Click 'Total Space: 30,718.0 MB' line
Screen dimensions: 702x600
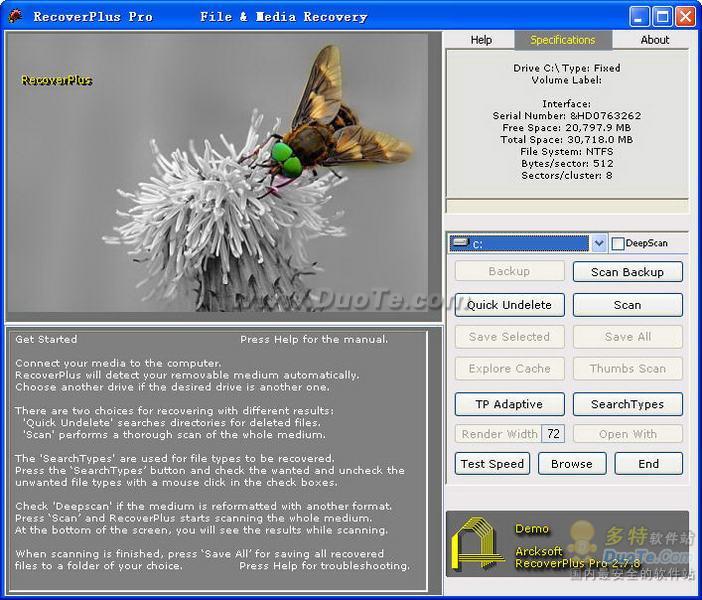pyautogui.click(x=566, y=140)
